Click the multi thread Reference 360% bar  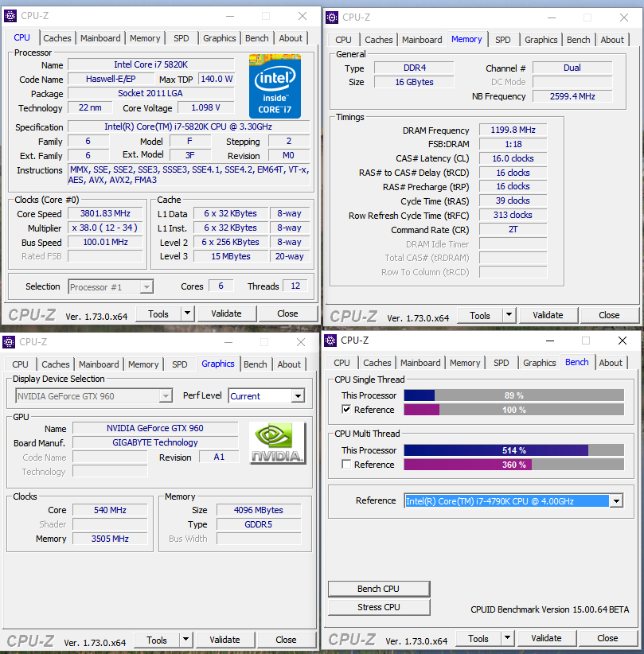pyautogui.click(x=513, y=464)
